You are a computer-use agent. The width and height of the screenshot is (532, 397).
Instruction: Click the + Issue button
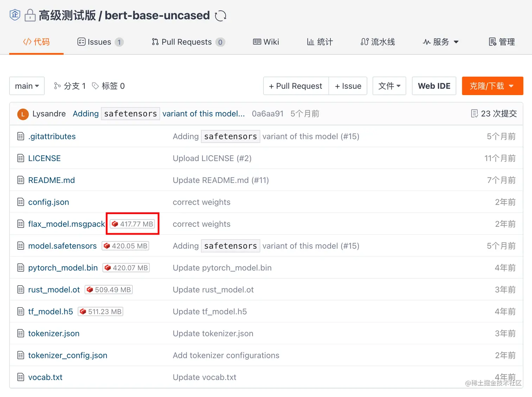tap(348, 86)
